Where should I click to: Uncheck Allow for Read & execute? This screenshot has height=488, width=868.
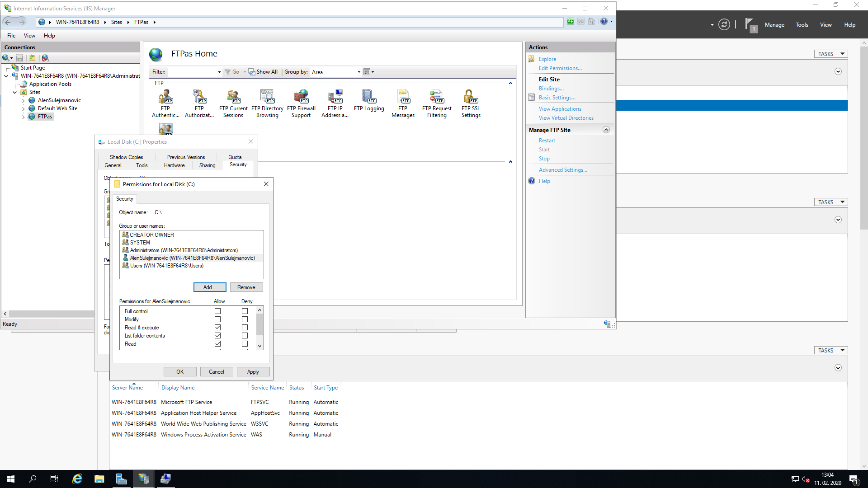coord(217,328)
